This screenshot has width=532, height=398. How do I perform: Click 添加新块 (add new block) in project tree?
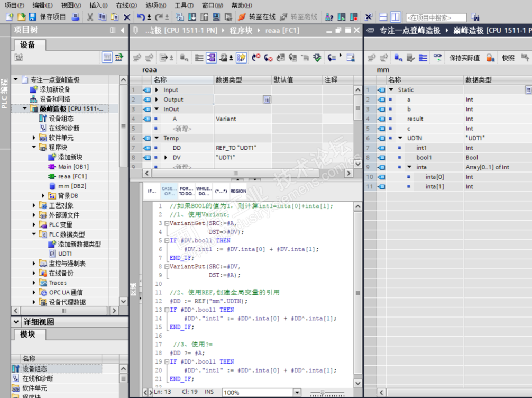point(70,157)
